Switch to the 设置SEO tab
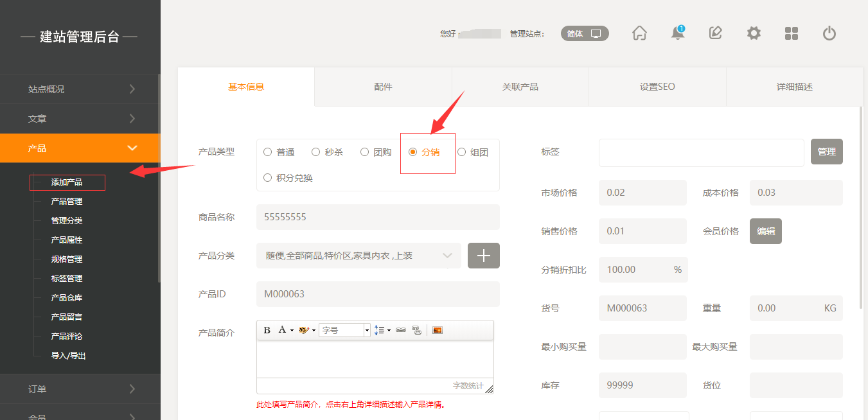The image size is (868, 420). (657, 87)
